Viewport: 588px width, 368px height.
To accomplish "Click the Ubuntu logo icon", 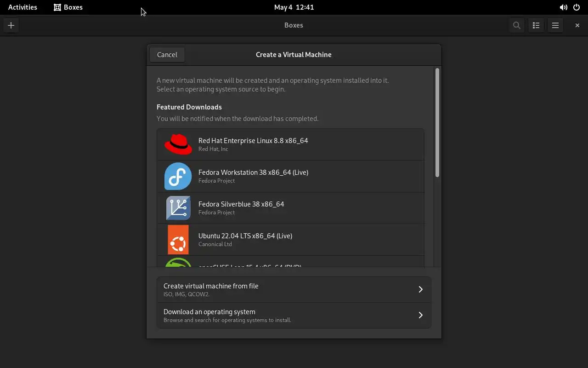I will [178, 240].
